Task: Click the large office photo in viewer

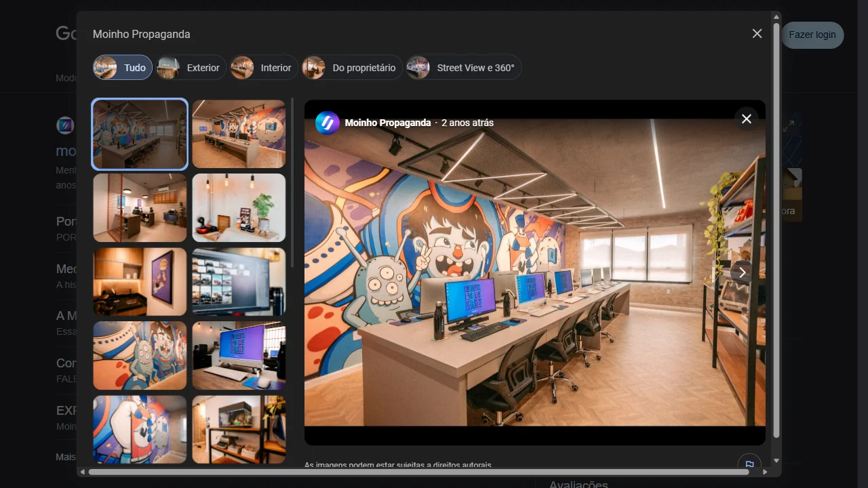Action: click(x=535, y=272)
